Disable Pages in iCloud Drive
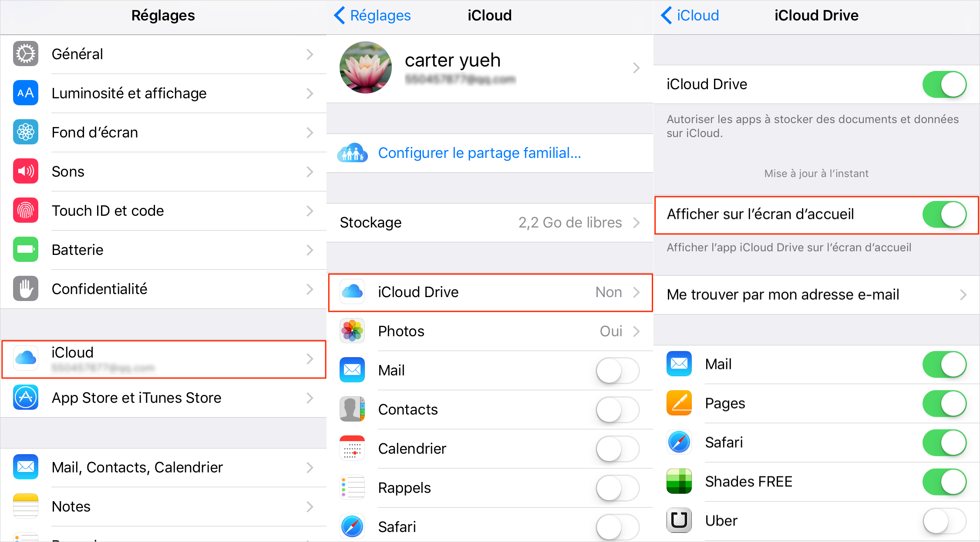 point(944,404)
